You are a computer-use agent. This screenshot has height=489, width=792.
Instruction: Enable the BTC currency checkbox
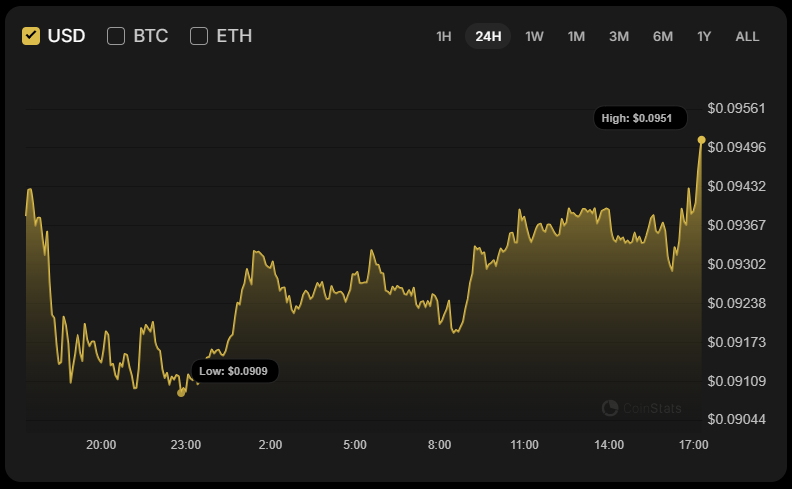tap(116, 36)
